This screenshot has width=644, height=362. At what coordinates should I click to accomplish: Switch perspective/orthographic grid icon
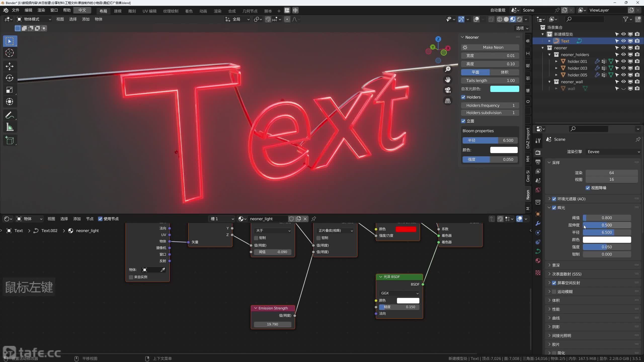448,101
